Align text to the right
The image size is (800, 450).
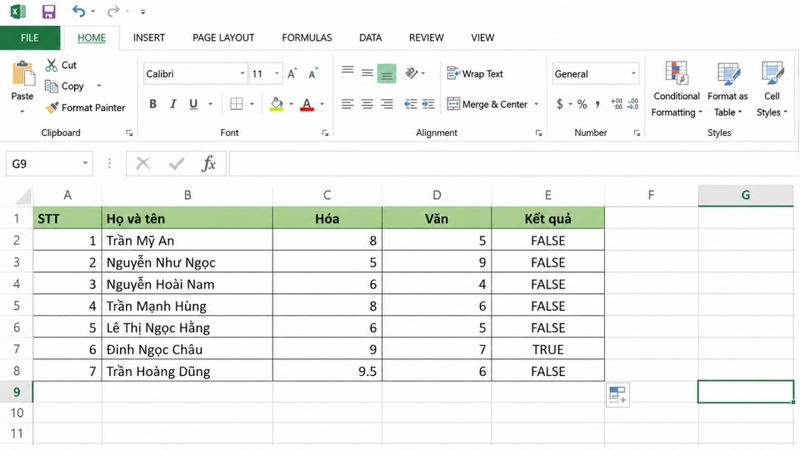tap(387, 105)
